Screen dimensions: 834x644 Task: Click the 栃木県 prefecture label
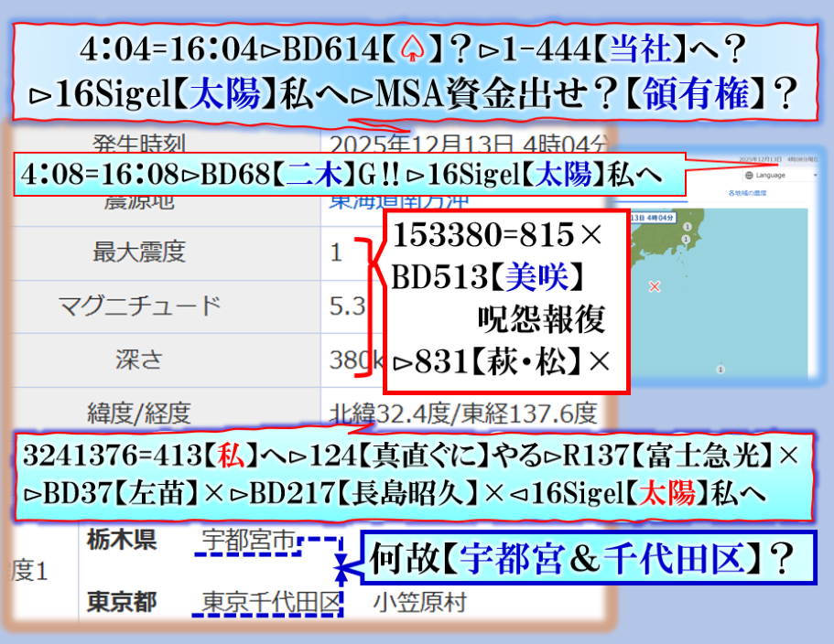pyautogui.click(x=121, y=541)
